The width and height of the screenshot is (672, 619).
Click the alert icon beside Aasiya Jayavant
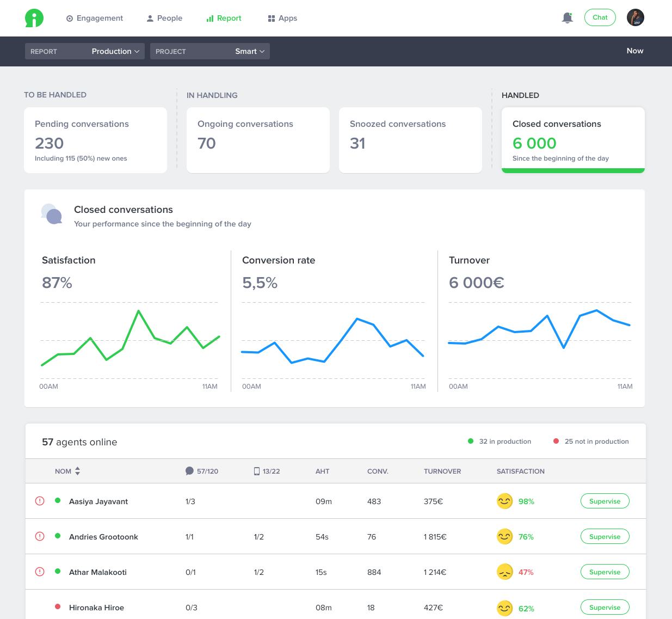click(40, 501)
